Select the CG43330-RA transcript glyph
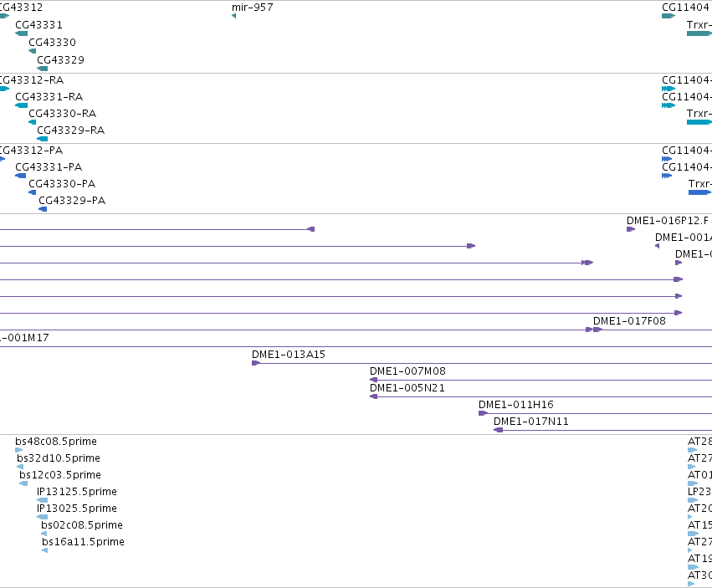Screen dimensions: 712x588 pyautogui.click(x=33, y=122)
